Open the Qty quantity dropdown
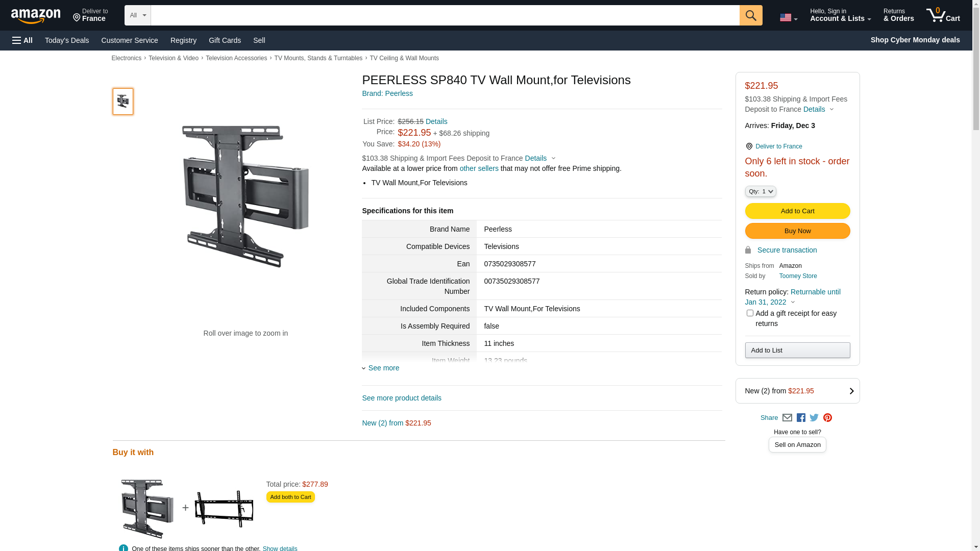Viewport: 980px width, 551px height. (760, 191)
